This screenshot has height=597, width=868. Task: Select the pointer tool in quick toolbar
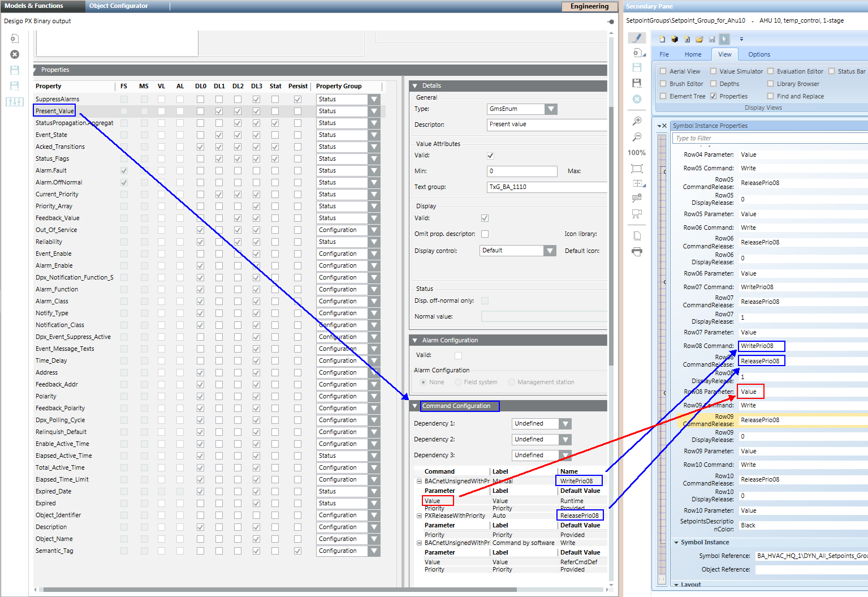[724, 39]
